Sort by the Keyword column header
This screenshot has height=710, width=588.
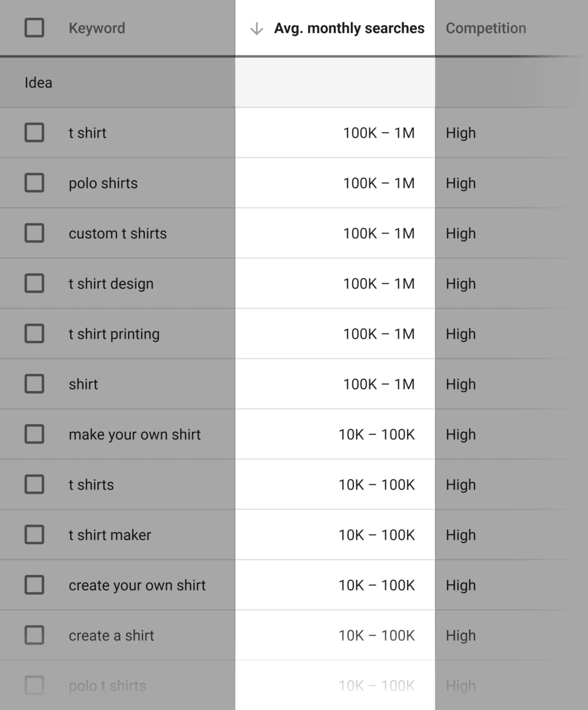[x=97, y=28]
